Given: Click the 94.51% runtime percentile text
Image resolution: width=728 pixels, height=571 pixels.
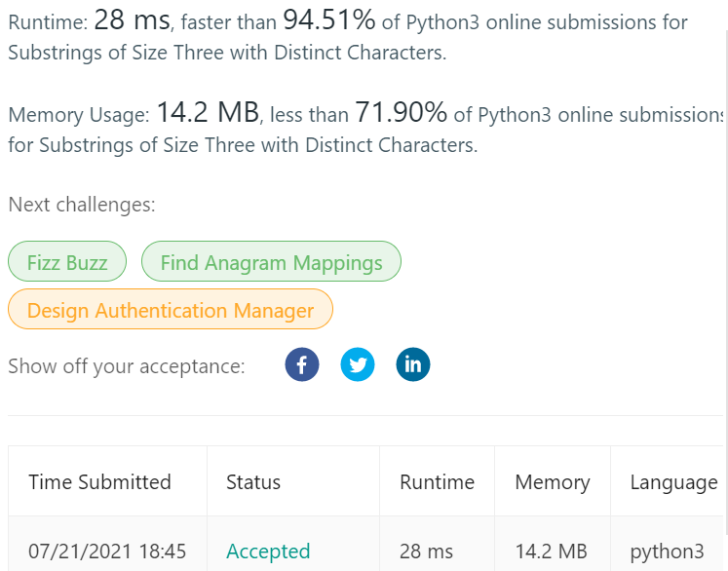Looking at the screenshot, I should 329,20.
